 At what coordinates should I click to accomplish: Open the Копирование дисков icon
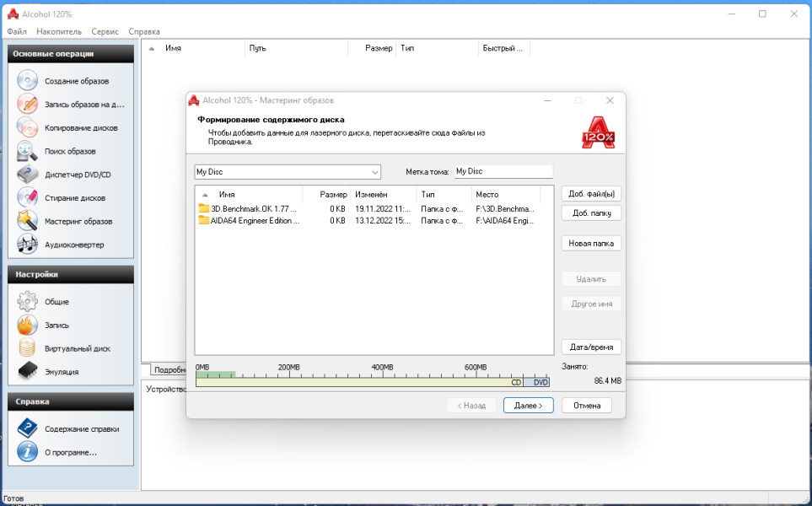[28, 126]
